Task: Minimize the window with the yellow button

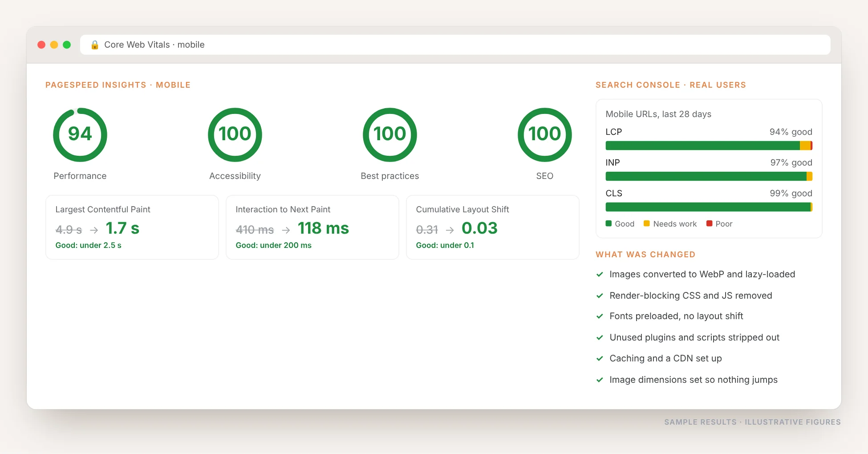Action: [x=54, y=45]
